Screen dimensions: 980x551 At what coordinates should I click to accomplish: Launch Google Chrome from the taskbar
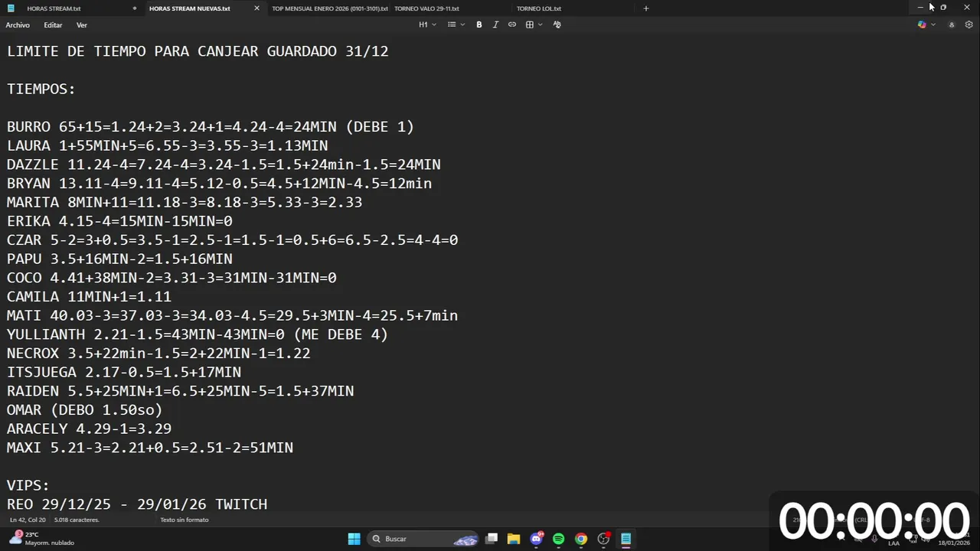pyautogui.click(x=581, y=539)
